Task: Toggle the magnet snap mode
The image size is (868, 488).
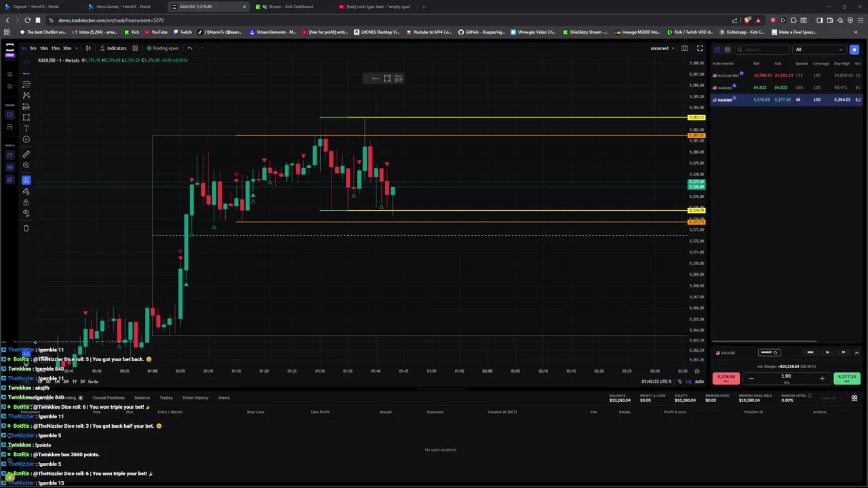Action: click(x=26, y=180)
